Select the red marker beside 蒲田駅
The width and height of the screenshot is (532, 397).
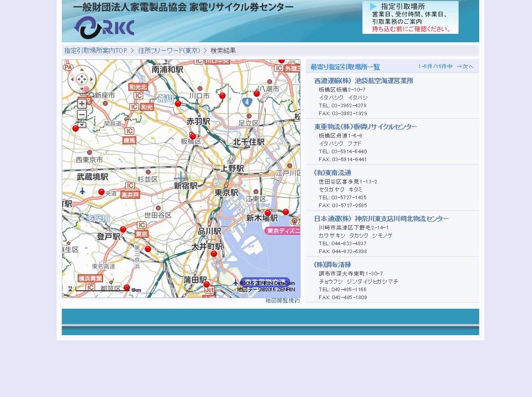click(206, 284)
